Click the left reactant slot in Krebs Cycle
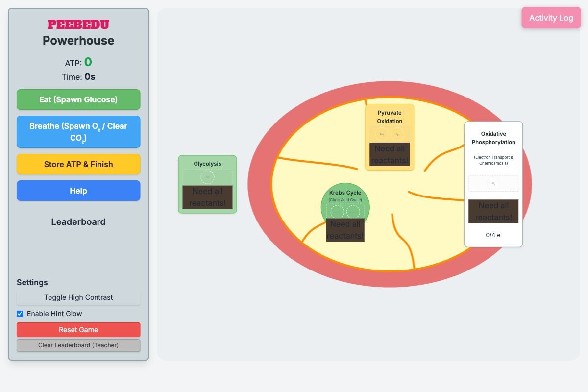Screen dimensions: 588x392 click(x=338, y=212)
